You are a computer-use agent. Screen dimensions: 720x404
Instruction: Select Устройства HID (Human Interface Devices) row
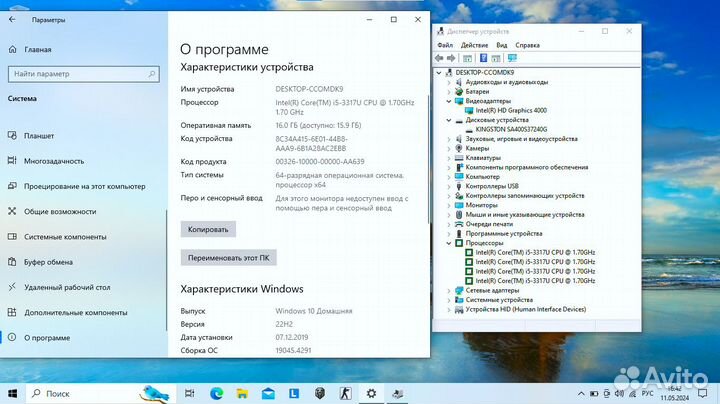526,309
